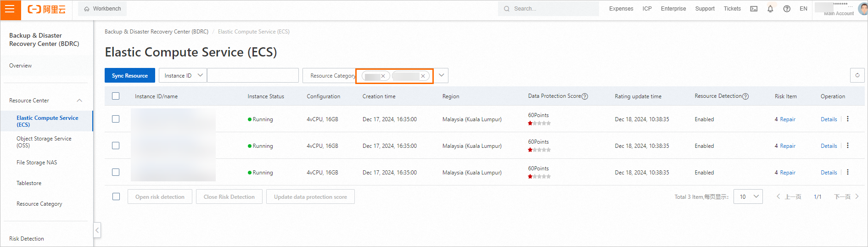Open more options for third row

click(848, 172)
